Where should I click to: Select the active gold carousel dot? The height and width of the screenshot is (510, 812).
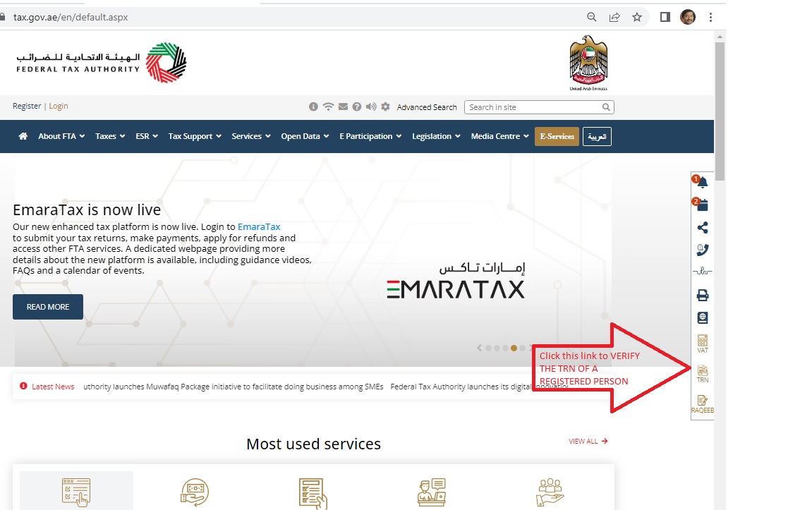[514, 348]
